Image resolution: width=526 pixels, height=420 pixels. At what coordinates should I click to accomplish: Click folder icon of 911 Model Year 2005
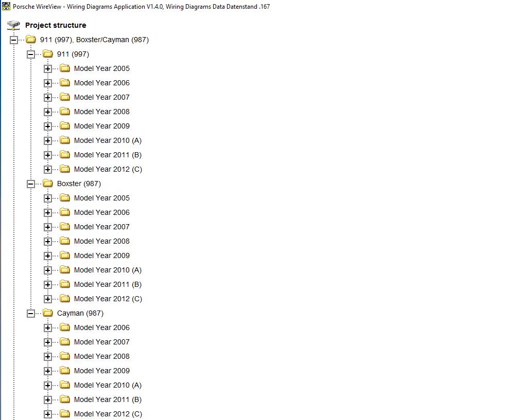65,68
